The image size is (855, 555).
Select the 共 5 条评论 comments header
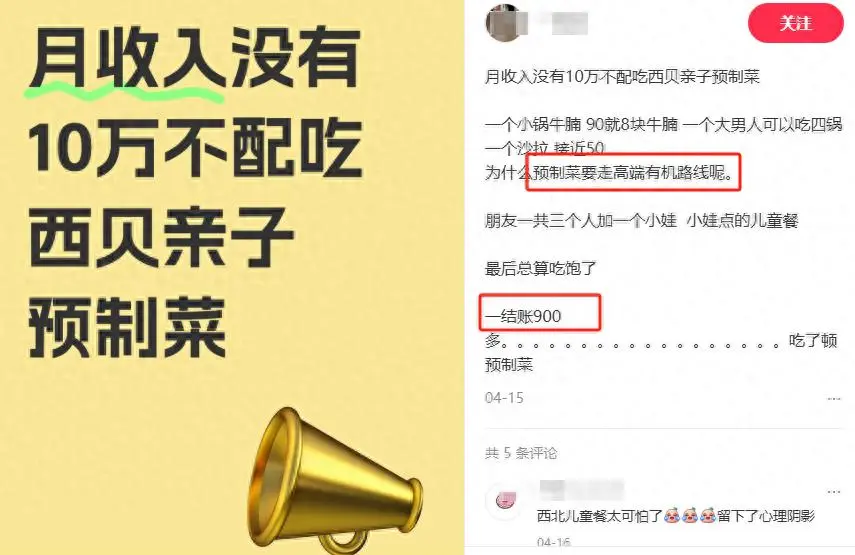coord(521,453)
